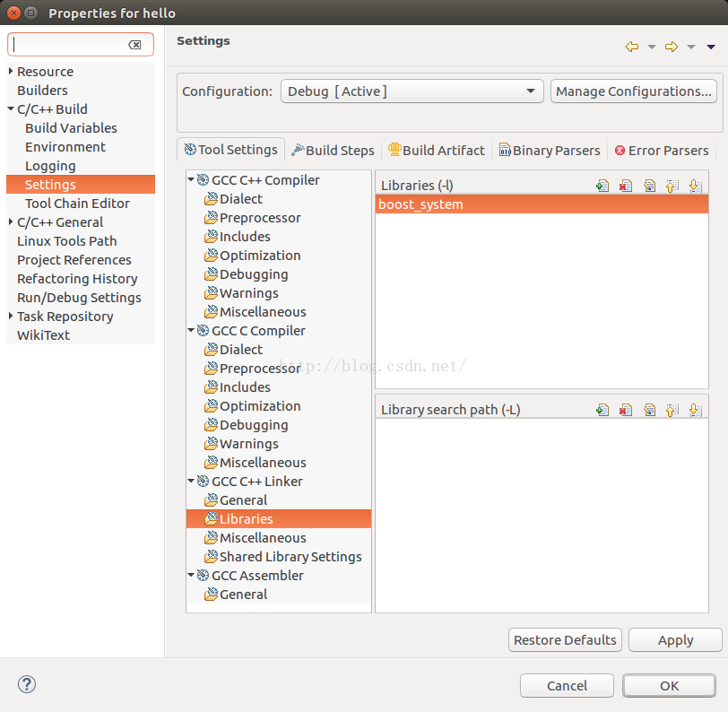This screenshot has height=712, width=728.
Task: Expand the Resource tree node
Action: point(11,71)
